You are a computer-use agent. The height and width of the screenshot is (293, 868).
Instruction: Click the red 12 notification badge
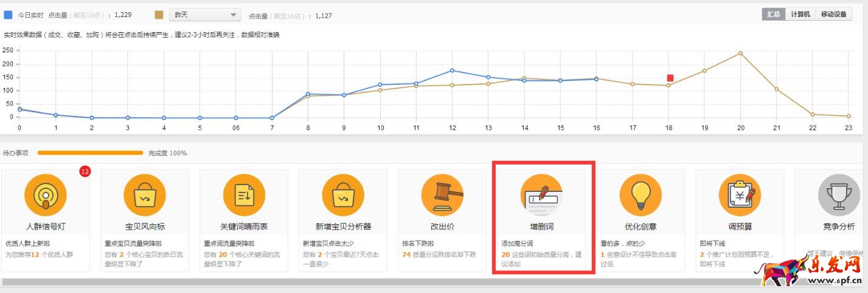coord(85,172)
